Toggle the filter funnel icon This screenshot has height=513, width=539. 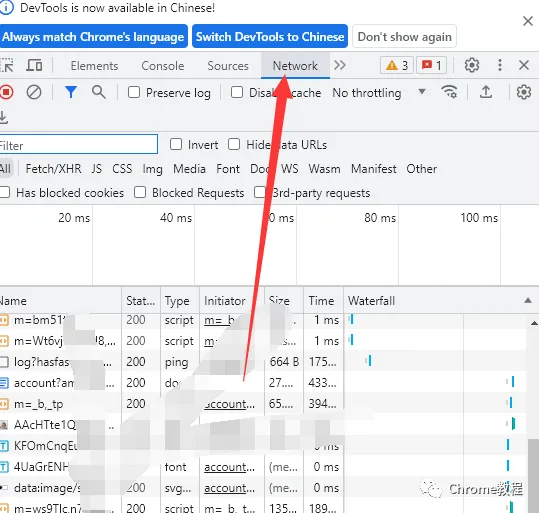pos(70,92)
